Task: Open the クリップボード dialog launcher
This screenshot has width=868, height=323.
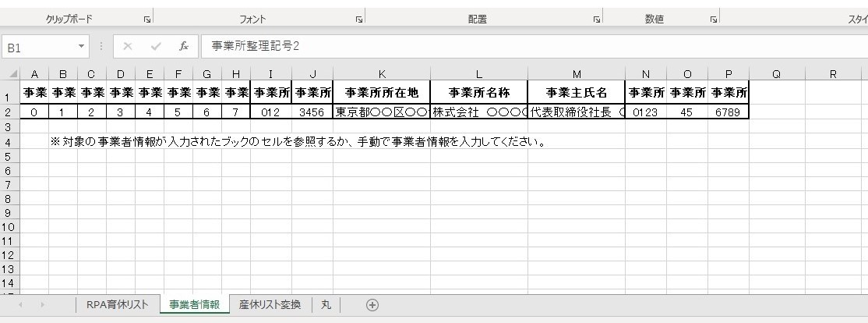Action: point(146,20)
